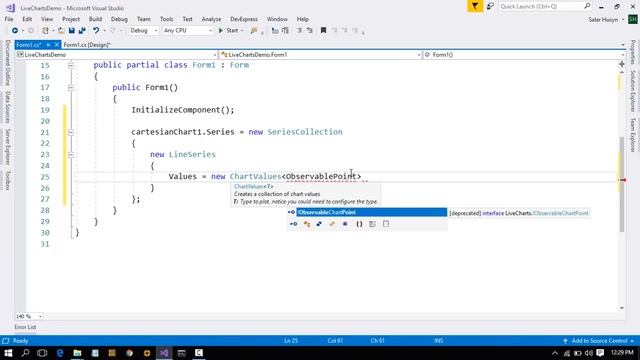Open the File menu
Image resolution: width=640 pixels, height=360 pixels.
[9, 19]
